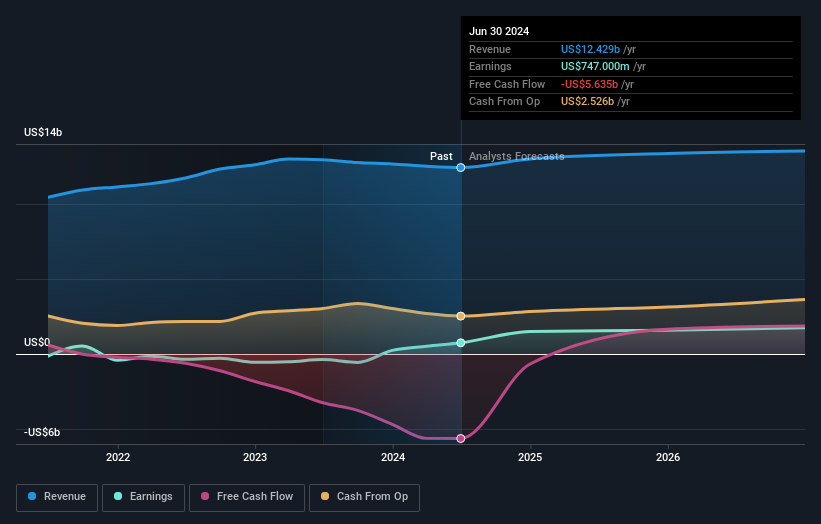The image size is (821, 524).
Task: Click the US$2.526b cash from op value
Action: 587,102
